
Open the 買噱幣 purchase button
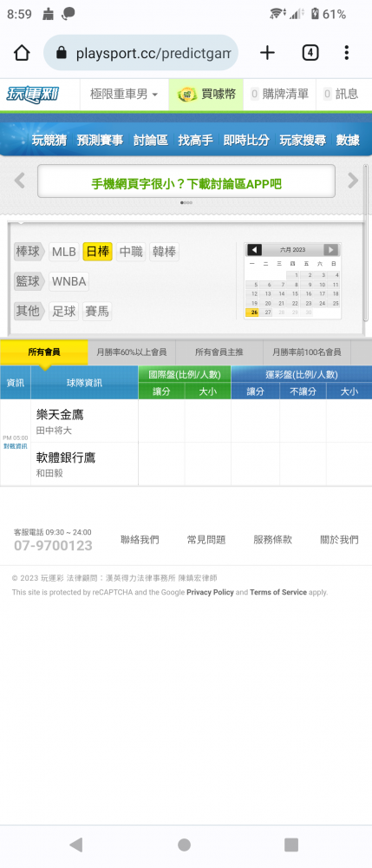pyautogui.click(x=206, y=94)
